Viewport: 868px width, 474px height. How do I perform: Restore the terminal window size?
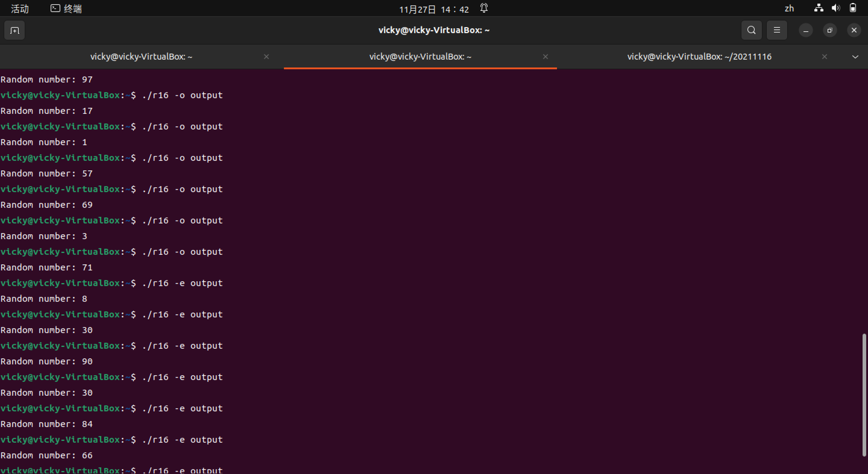pyautogui.click(x=830, y=30)
